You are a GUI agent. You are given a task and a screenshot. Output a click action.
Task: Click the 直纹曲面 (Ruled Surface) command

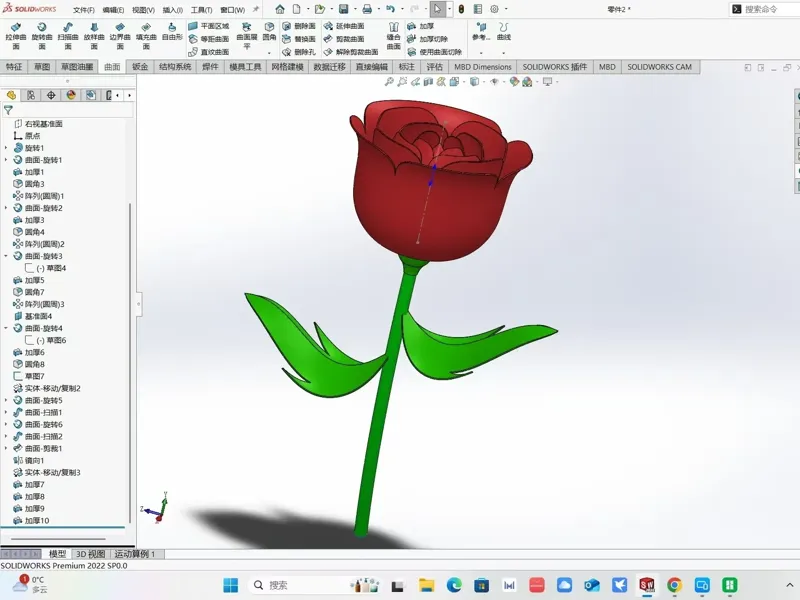[x=209, y=52]
